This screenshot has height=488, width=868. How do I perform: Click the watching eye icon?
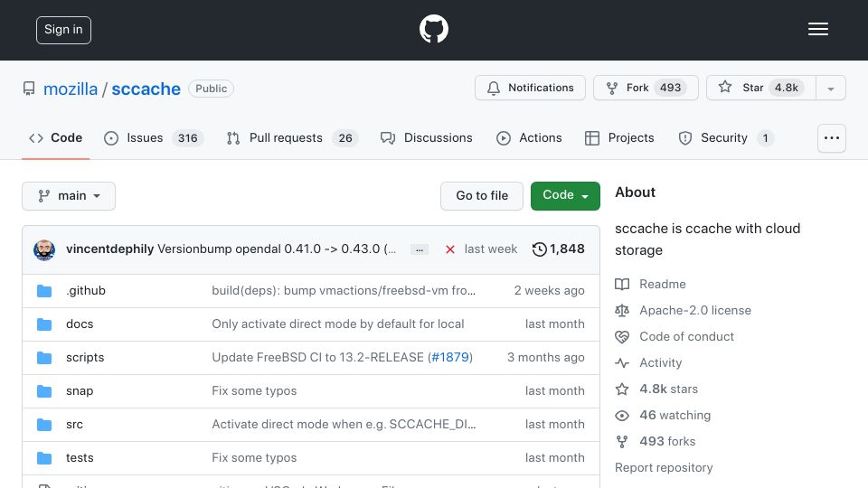click(622, 416)
